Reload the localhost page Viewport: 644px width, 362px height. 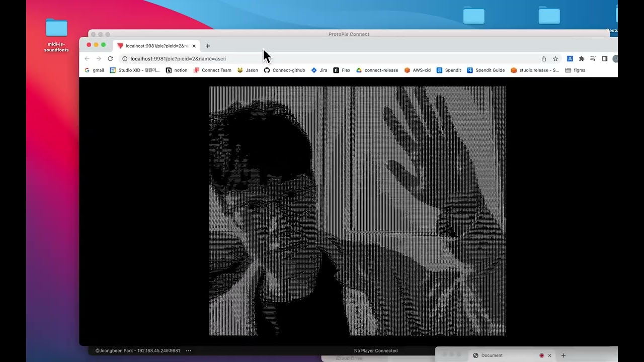tap(110, 59)
